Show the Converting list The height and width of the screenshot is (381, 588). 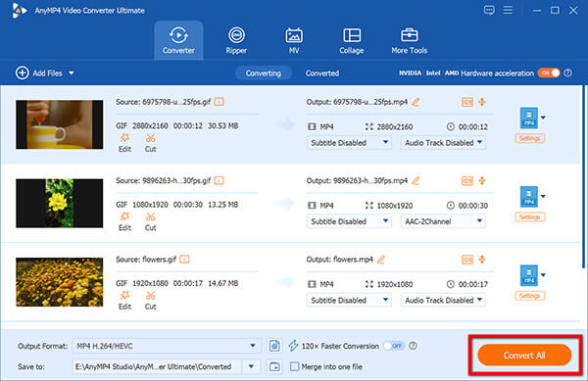click(264, 73)
